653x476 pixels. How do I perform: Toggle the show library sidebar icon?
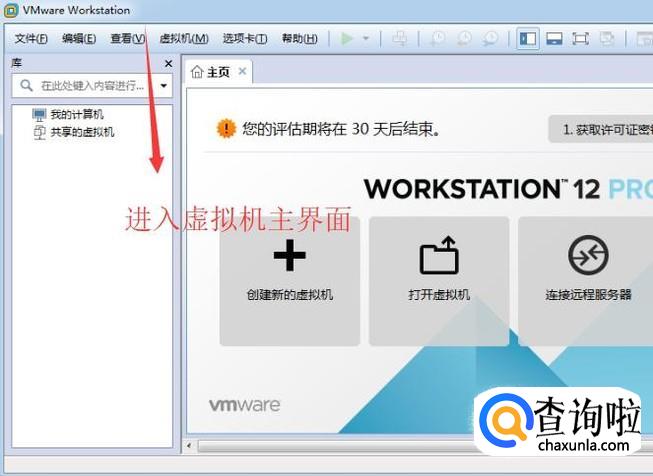tap(528, 39)
